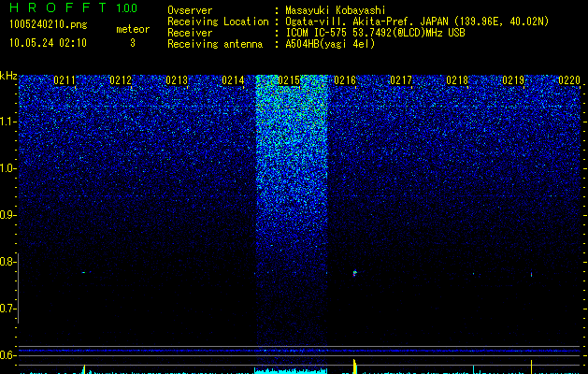Viewport: 588px width, 374px height.
Task: Click the 0.9 kHz axis tick label
Action: pos(8,215)
